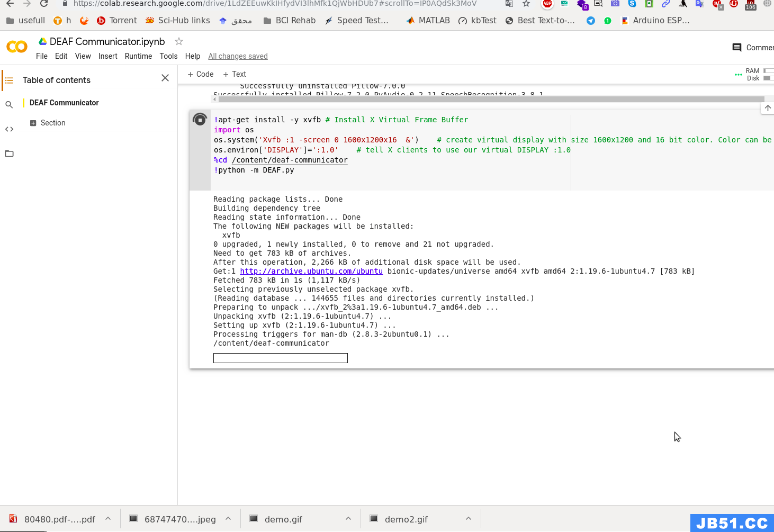The width and height of the screenshot is (774, 532).
Task: Click the empty output input box
Action: (x=281, y=358)
